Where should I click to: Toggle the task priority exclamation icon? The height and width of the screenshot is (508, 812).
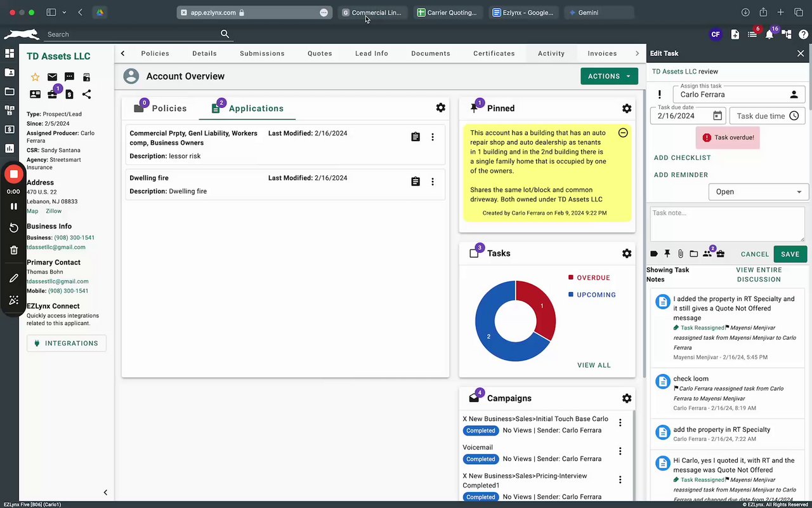point(660,94)
